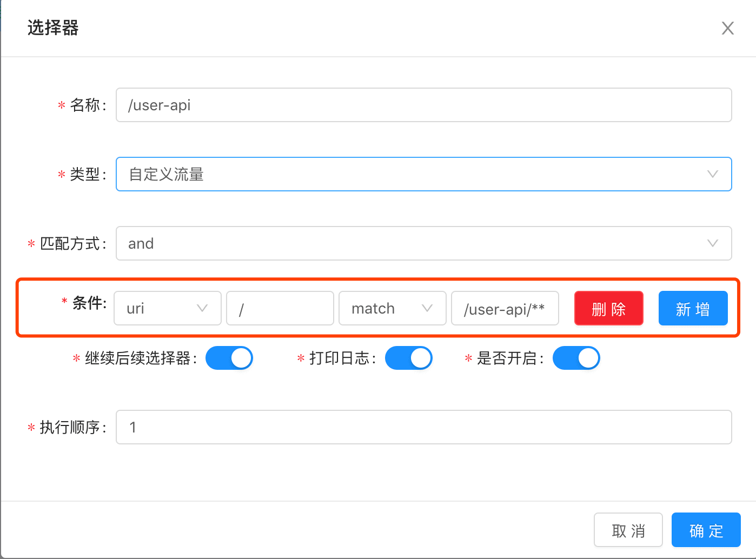
Task: Click the red 删除 button
Action: coord(608,308)
